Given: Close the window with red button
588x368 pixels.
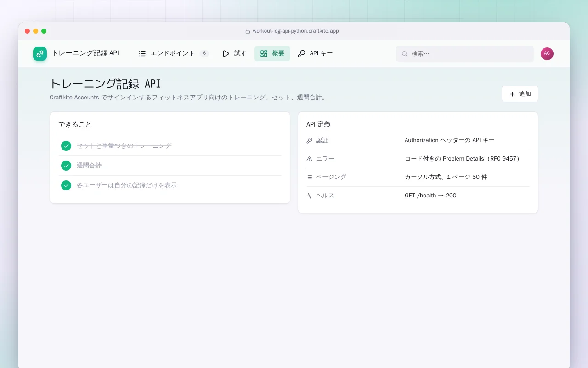Looking at the screenshot, I should coord(28,31).
